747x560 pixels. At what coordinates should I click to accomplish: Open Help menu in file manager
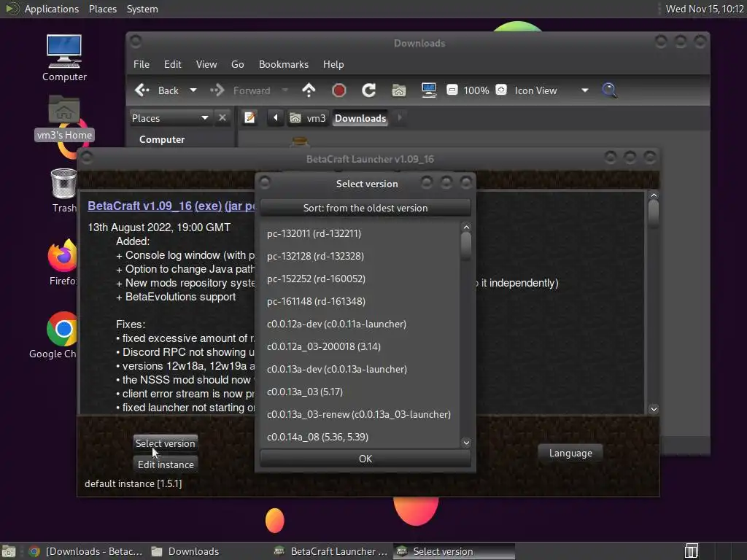click(x=333, y=64)
